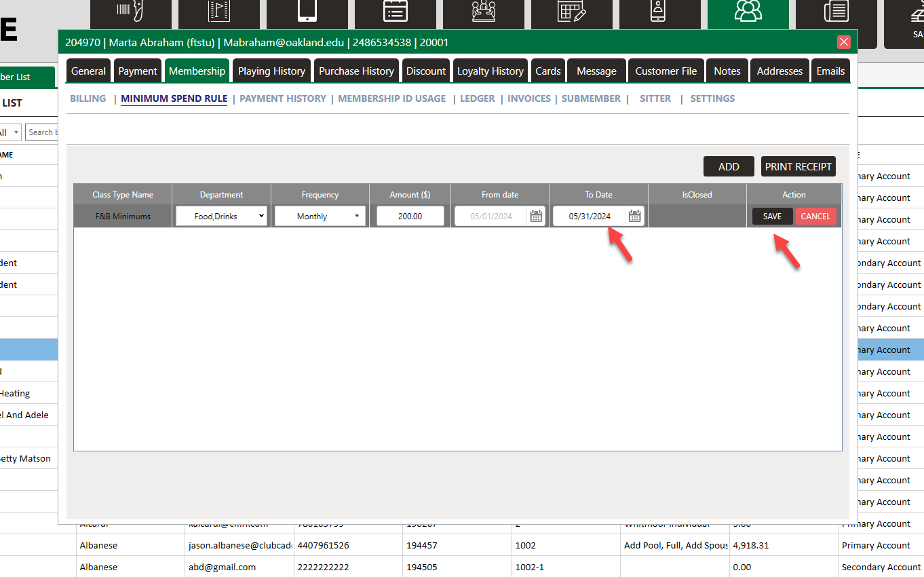The height and width of the screenshot is (577, 924).
Task: Open the Loyalty History tab
Action: (x=490, y=71)
